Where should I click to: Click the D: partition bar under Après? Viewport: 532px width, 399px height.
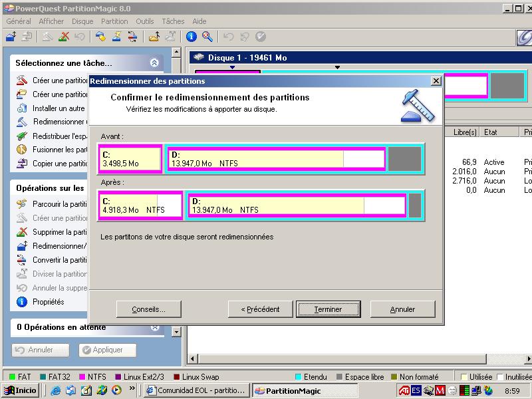click(297, 205)
